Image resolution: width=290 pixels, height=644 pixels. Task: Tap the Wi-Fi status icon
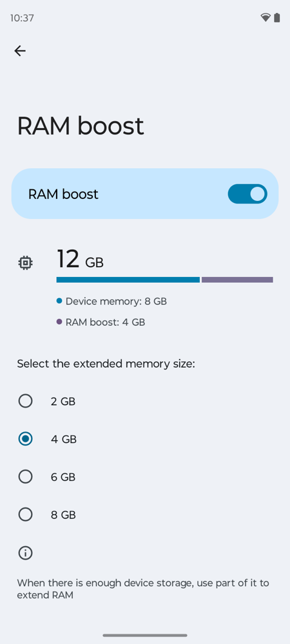(266, 17)
